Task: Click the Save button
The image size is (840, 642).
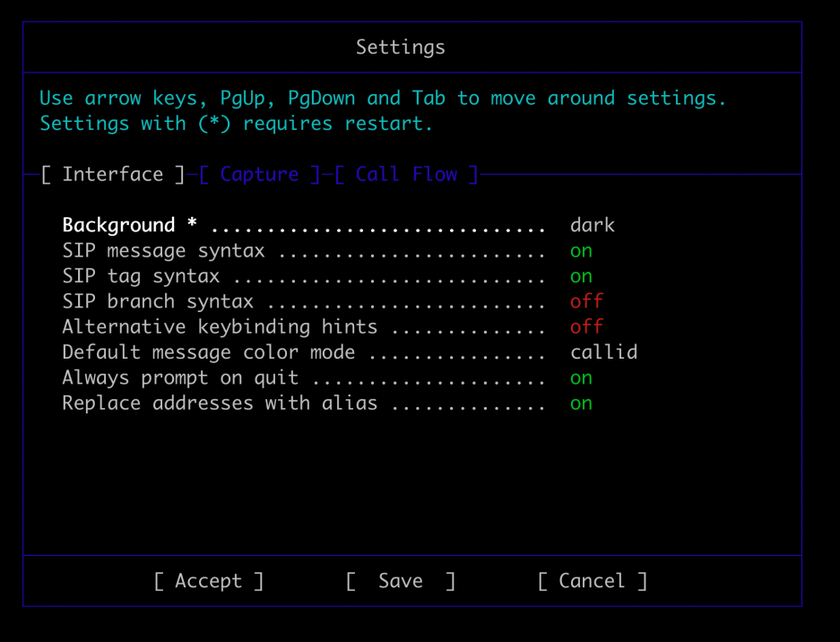Action: (x=400, y=581)
